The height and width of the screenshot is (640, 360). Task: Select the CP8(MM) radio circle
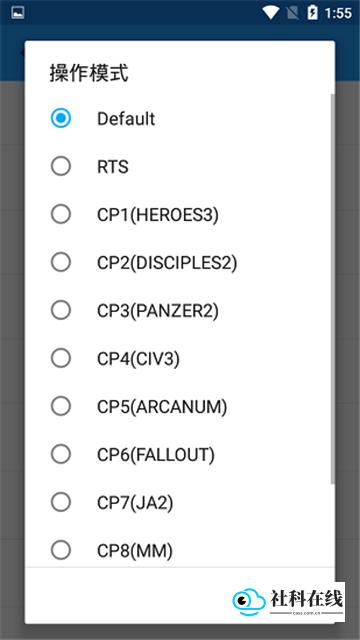click(61, 550)
